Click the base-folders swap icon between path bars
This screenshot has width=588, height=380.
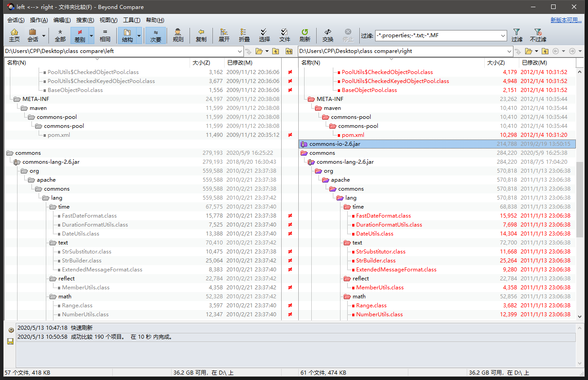click(x=289, y=51)
